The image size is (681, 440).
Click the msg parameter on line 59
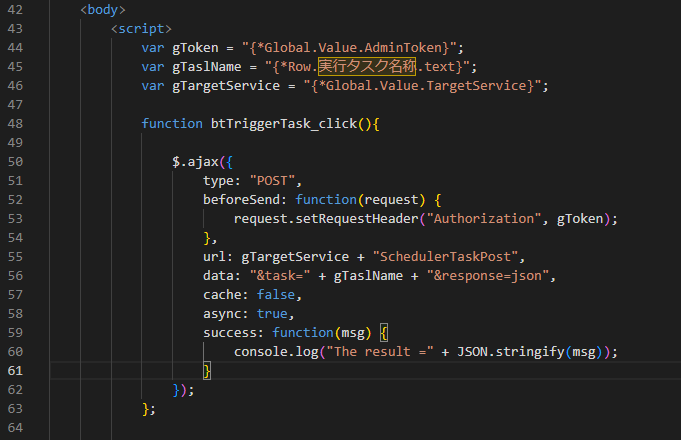tap(353, 333)
